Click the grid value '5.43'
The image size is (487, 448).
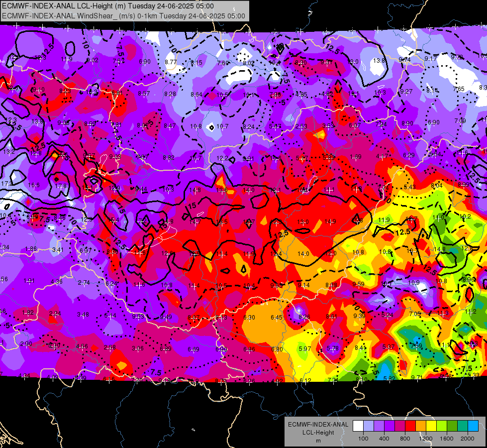point(410,187)
